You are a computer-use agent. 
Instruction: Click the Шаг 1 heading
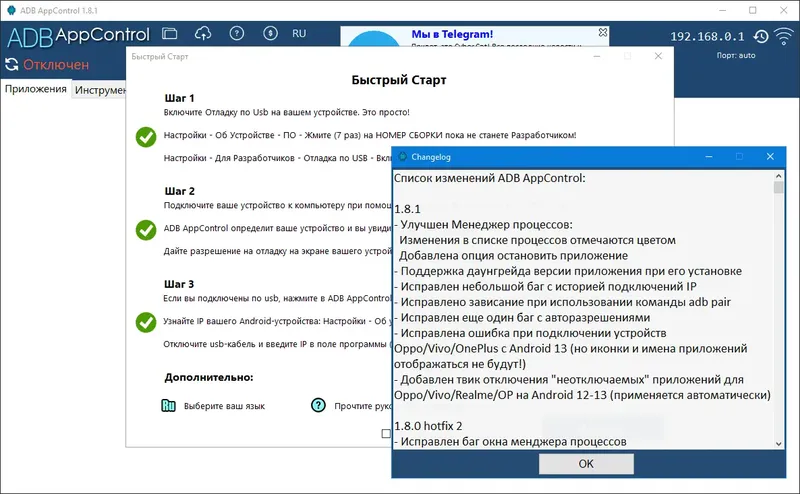click(x=179, y=98)
